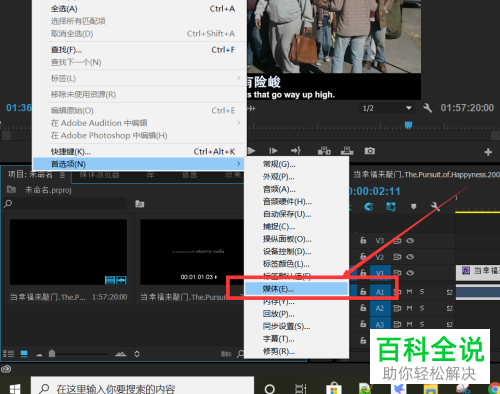Choose 音频硬件(H)... in Preferences submenu
The image size is (500, 394).
297,201
